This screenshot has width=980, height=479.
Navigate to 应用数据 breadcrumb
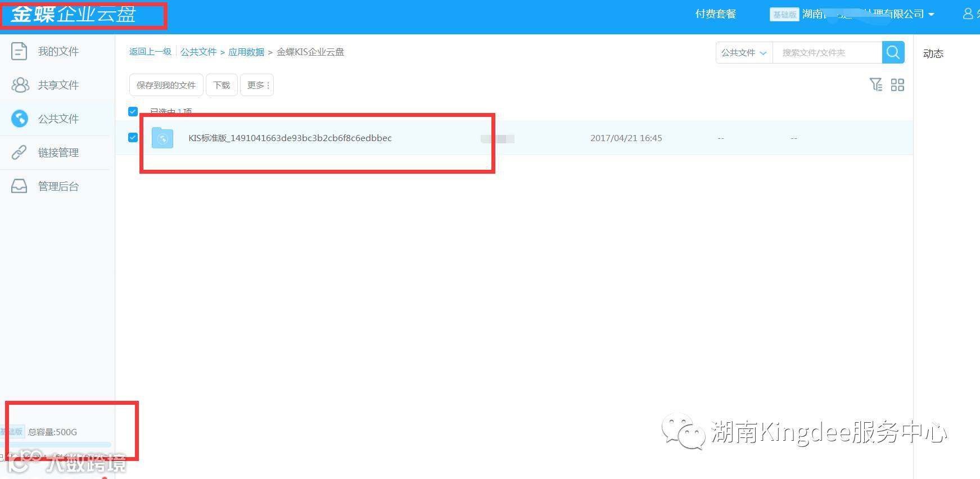pyautogui.click(x=246, y=52)
